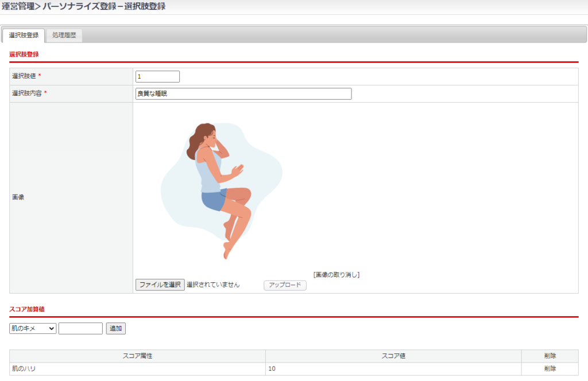Click the 画像 row label
This screenshot has height=381, width=588.
(x=18, y=197)
